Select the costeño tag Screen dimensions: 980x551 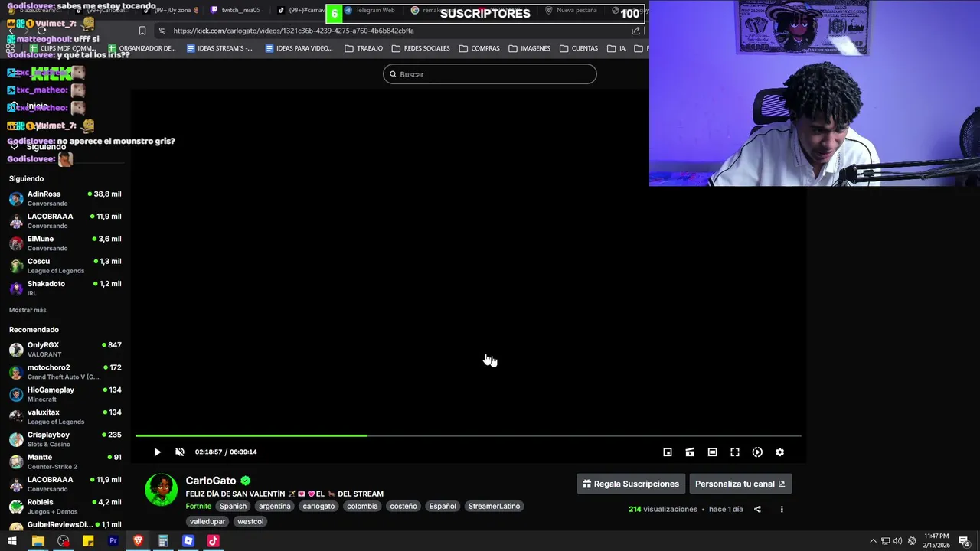(403, 506)
